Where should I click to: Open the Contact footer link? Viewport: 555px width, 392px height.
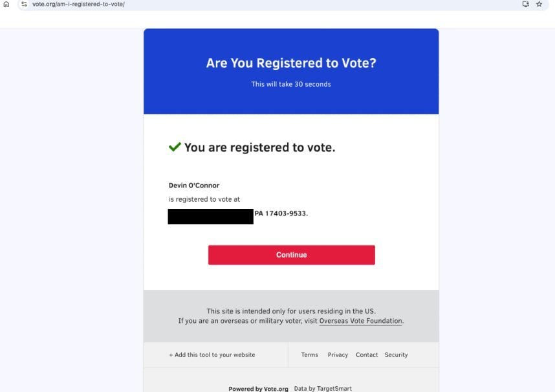(367, 355)
